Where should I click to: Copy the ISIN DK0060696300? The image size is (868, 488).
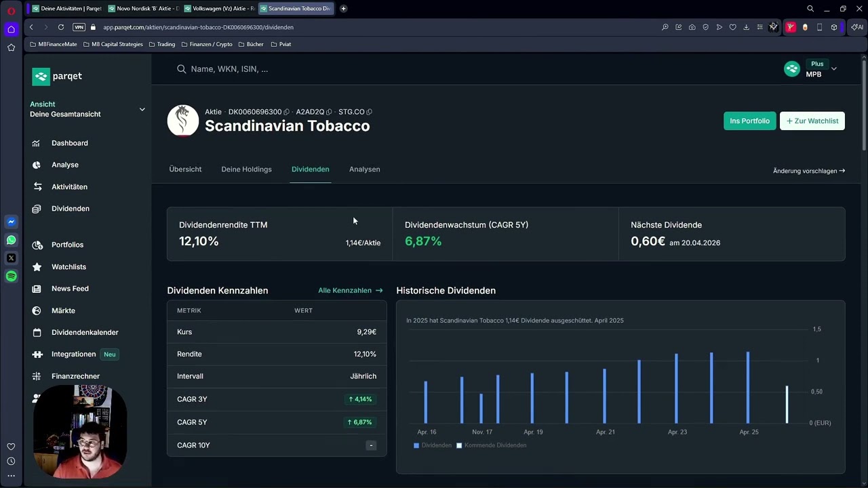(x=287, y=112)
